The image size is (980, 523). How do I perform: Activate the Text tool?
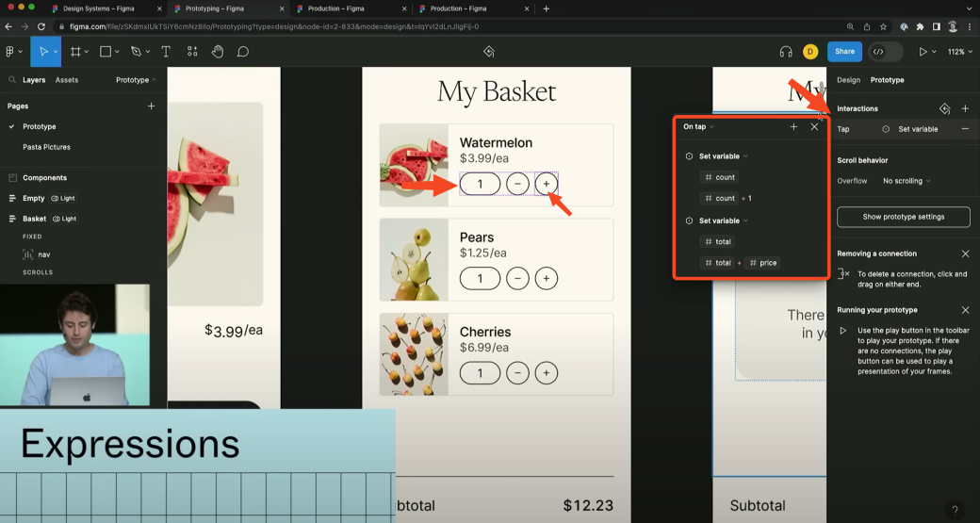[x=166, y=52]
